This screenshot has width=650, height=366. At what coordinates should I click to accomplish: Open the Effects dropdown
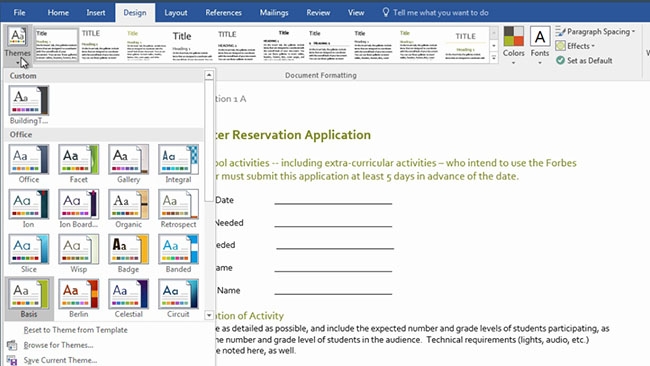[x=575, y=46]
